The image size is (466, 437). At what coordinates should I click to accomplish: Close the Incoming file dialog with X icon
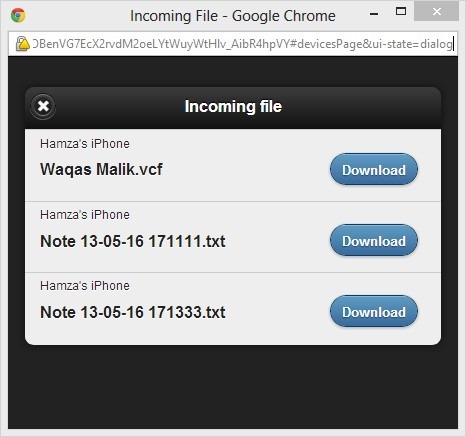click(43, 106)
